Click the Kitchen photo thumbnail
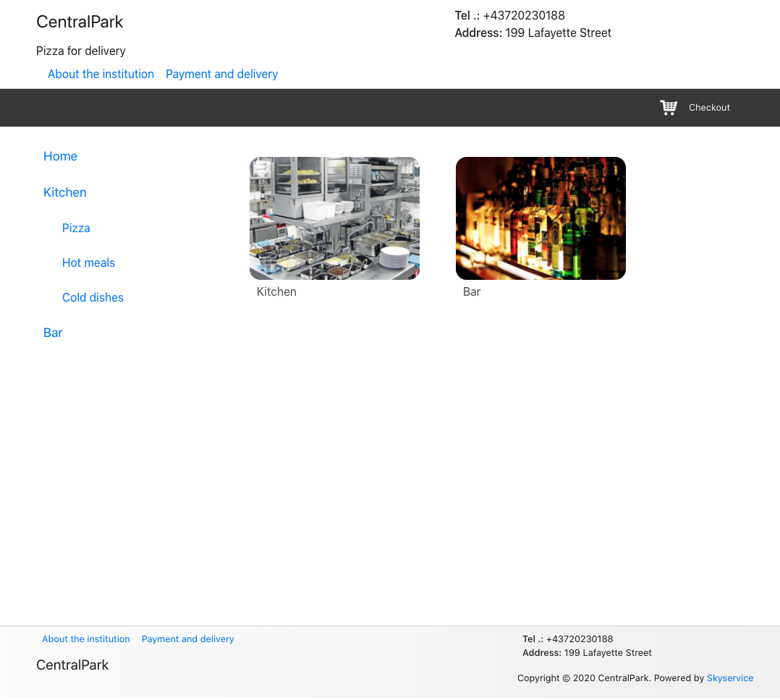This screenshot has width=780, height=700. pyautogui.click(x=334, y=218)
